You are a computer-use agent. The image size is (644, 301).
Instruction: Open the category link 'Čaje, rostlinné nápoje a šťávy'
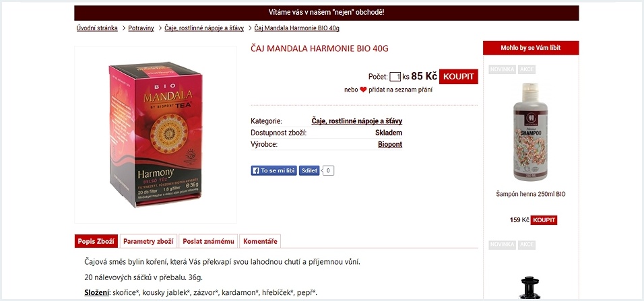[x=356, y=121]
